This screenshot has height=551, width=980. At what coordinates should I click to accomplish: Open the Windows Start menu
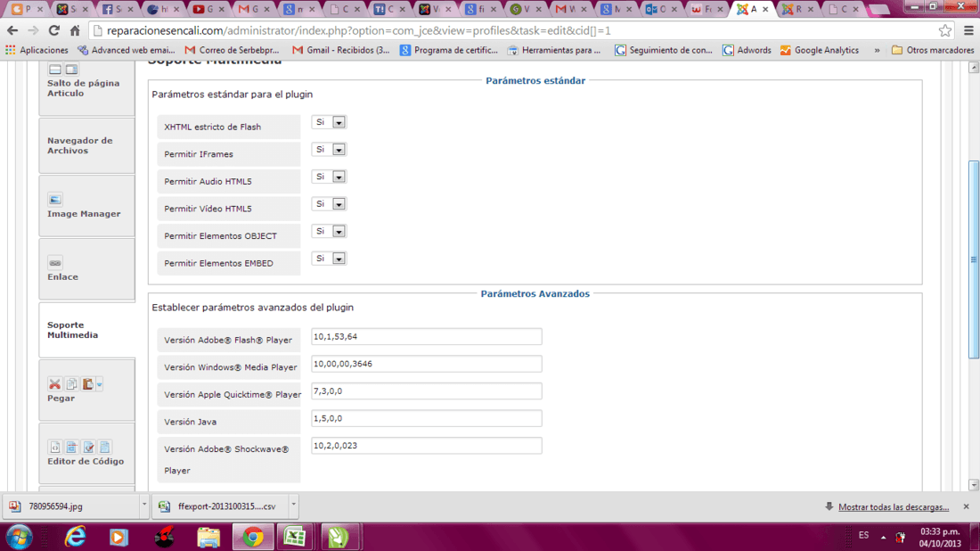[20, 537]
